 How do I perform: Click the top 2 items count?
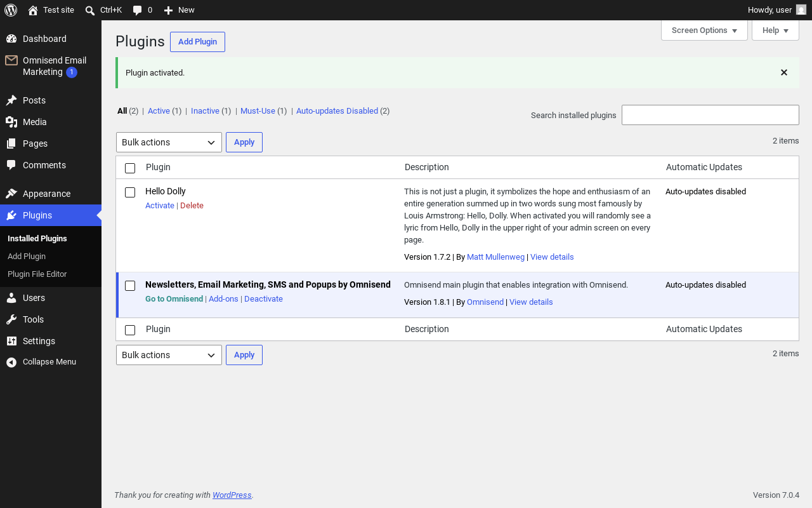[786, 141]
